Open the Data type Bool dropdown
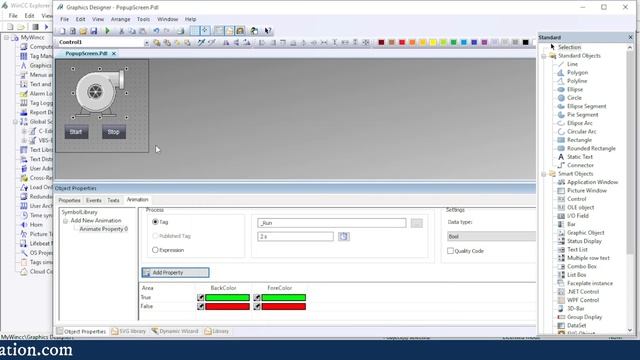This screenshot has width=640, height=360. 491,236
